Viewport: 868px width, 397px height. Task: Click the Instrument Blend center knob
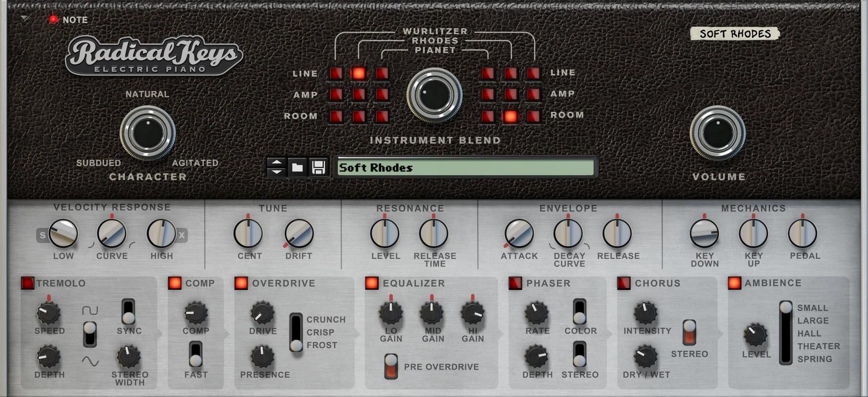[x=434, y=95]
